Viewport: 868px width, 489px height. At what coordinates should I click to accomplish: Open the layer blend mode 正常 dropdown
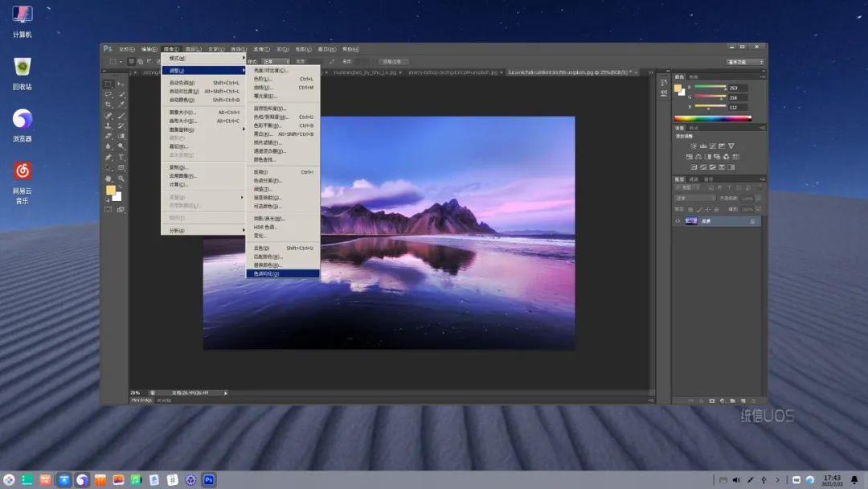695,198
